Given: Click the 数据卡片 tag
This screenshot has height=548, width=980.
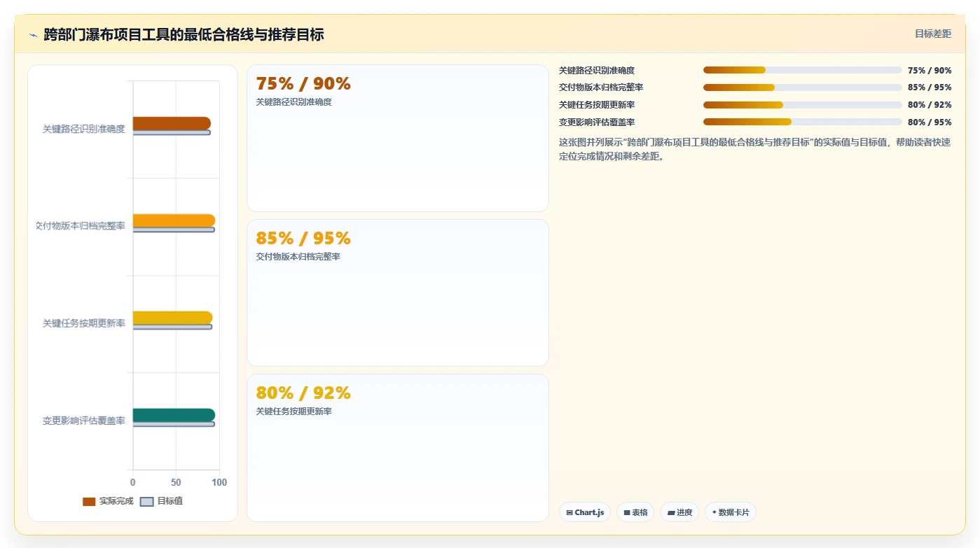Looking at the screenshot, I should (731, 512).
